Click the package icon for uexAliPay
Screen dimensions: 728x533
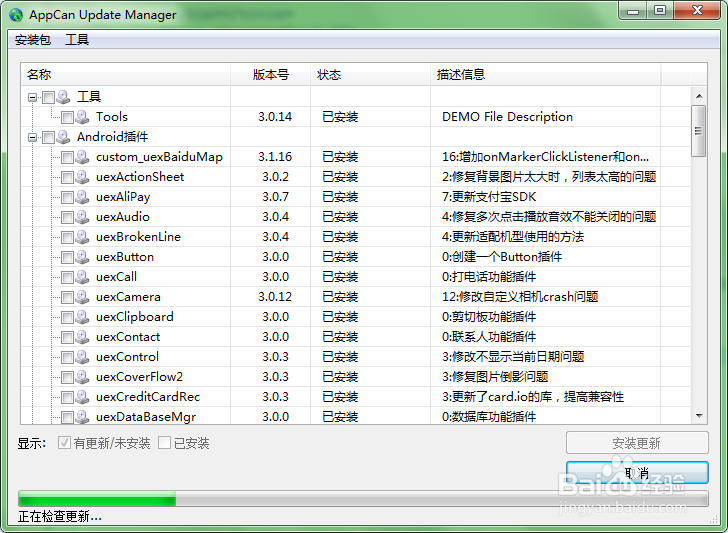pyautogui.click(x=82, y=197)
